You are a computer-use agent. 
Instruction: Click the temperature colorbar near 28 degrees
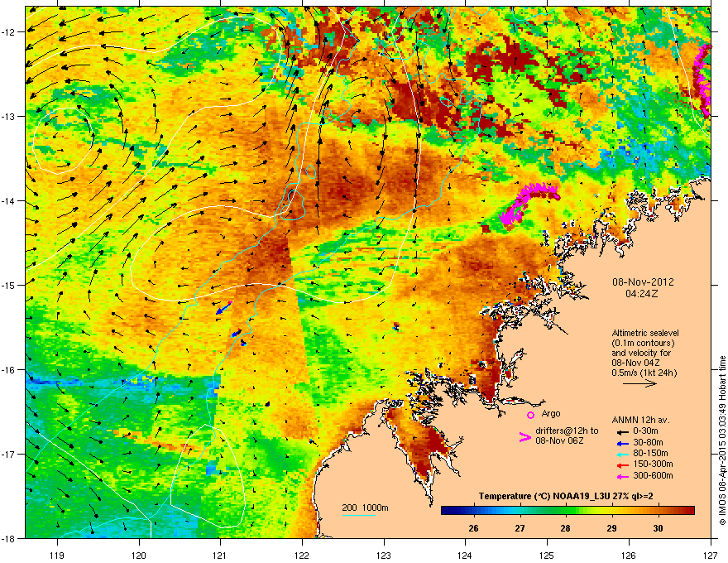click(x=566, y=511)
